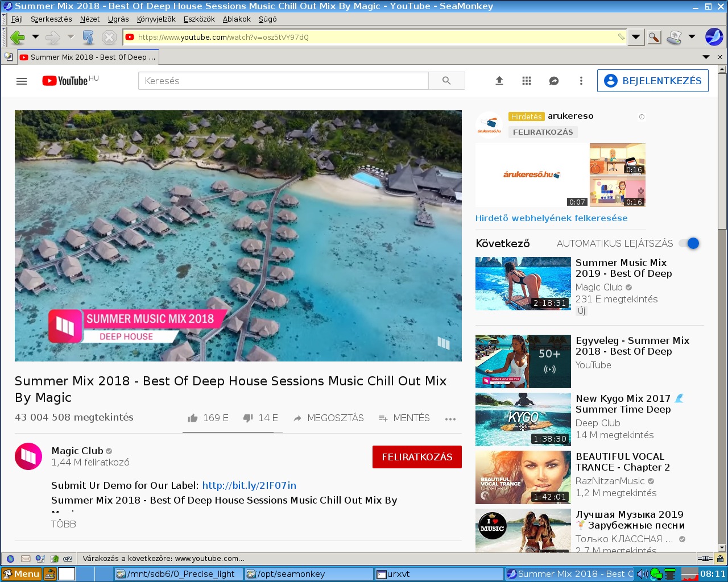Click the Magic Club channel name
This screenshot has height=582, width=728.
(77, 451)
